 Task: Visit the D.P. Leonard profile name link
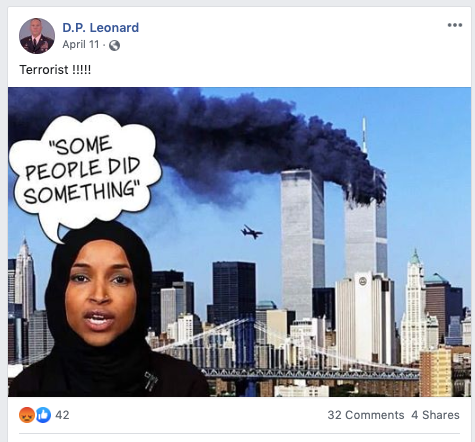(x=101, y=28)
